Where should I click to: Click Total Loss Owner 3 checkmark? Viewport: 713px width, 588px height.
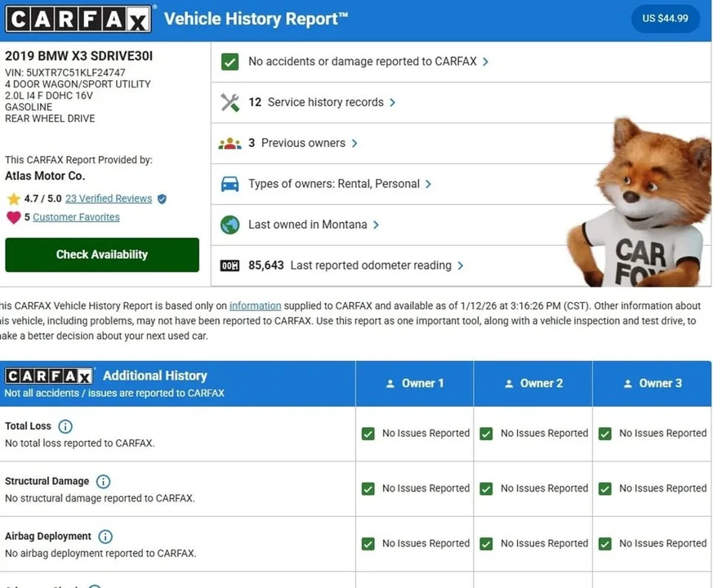(604, 434)
